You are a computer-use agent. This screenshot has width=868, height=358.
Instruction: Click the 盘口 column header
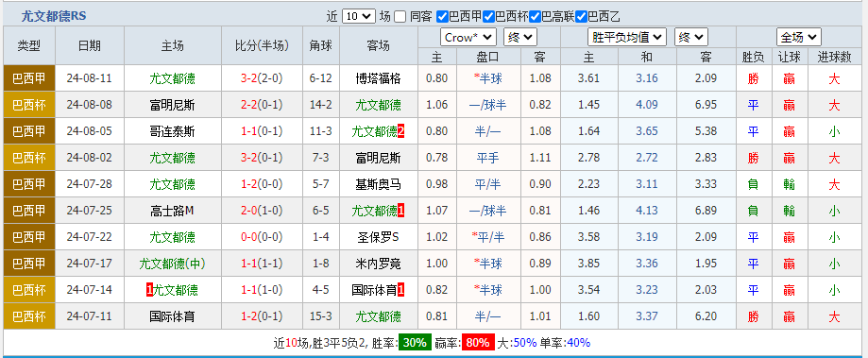click(x=487, y=57)
